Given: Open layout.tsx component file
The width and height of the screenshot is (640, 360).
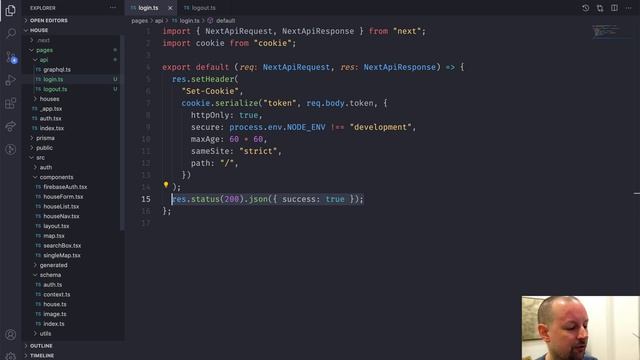Looking at the screenshot, I should [x=56, y=226].
